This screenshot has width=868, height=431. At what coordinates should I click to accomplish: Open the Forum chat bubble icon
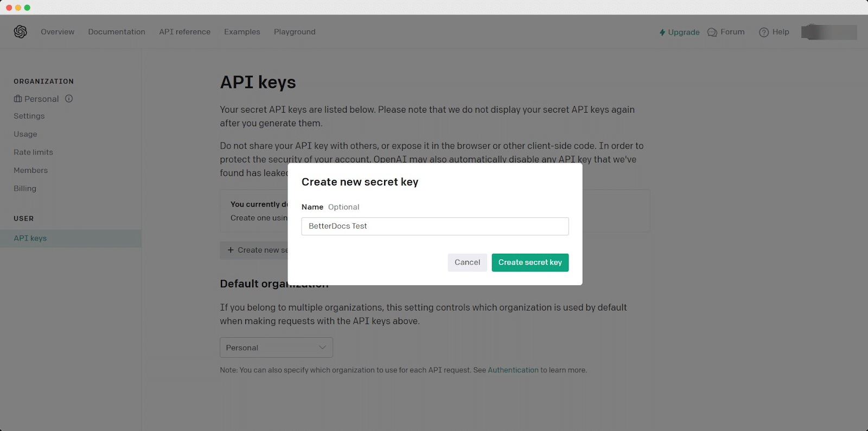click(711, 32)
